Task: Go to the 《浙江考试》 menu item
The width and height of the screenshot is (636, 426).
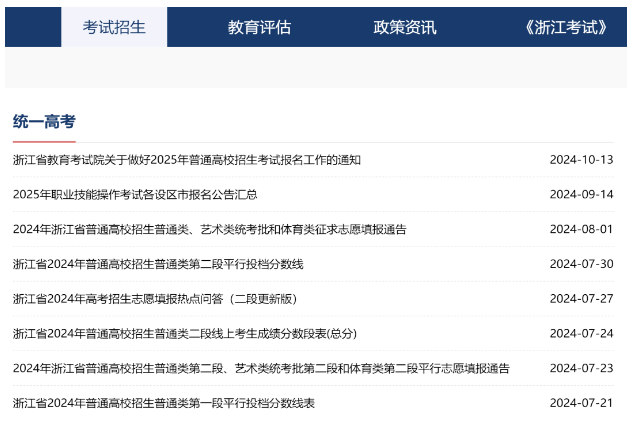Action: coord(566,27)
